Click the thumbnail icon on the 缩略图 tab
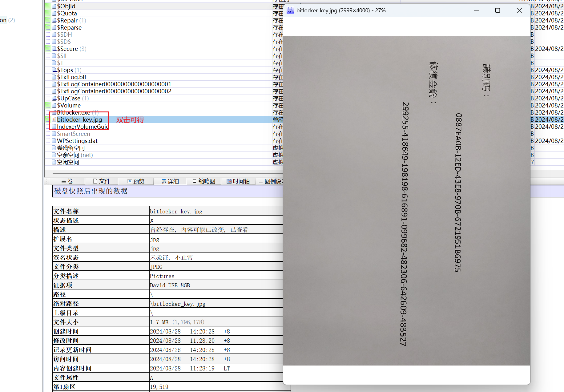Image resolution: width=564 pixels, height=392 pixels. [x=194, y=181]
